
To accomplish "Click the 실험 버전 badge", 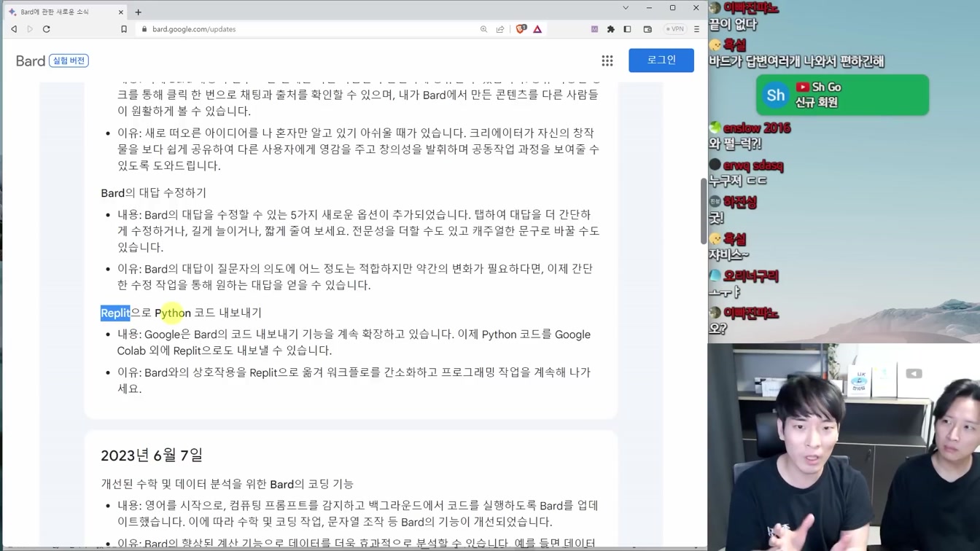I will pos(69,60).
